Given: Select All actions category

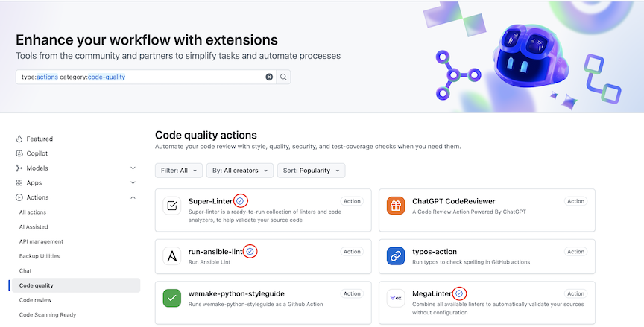Looking at the screenshot, I should pos(33,212).
